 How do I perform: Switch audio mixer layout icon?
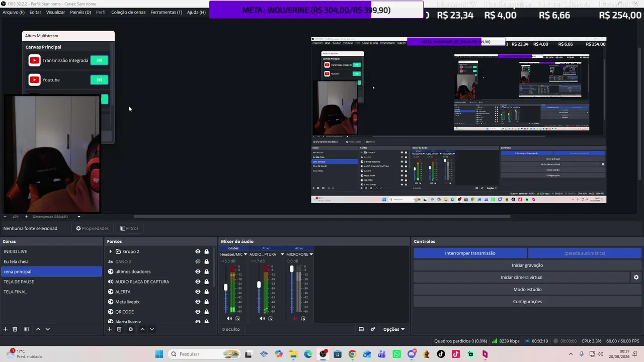[x=361, y=329]
